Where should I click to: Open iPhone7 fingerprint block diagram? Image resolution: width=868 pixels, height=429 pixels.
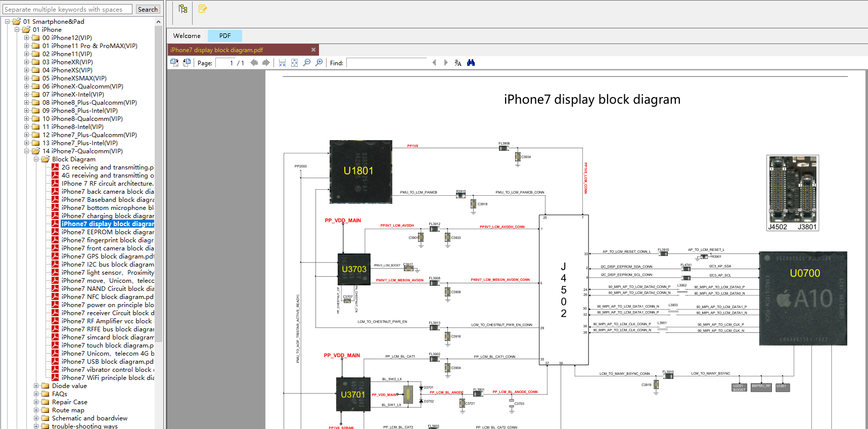[x=108, y=240]
